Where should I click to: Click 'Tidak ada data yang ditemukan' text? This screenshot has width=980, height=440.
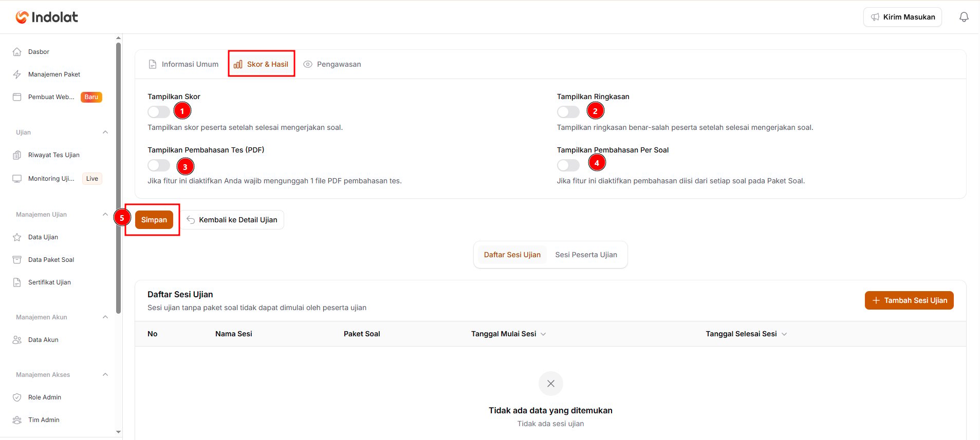(x=550, y=411)
